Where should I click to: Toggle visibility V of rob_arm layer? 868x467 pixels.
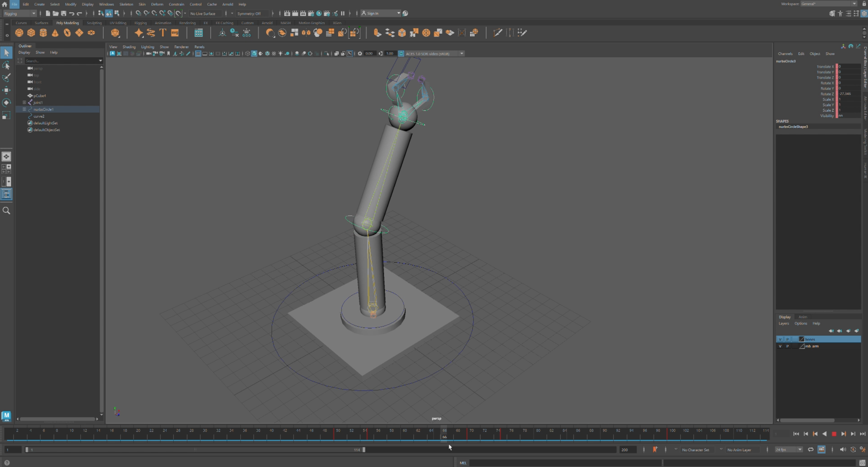pos(780,346)
